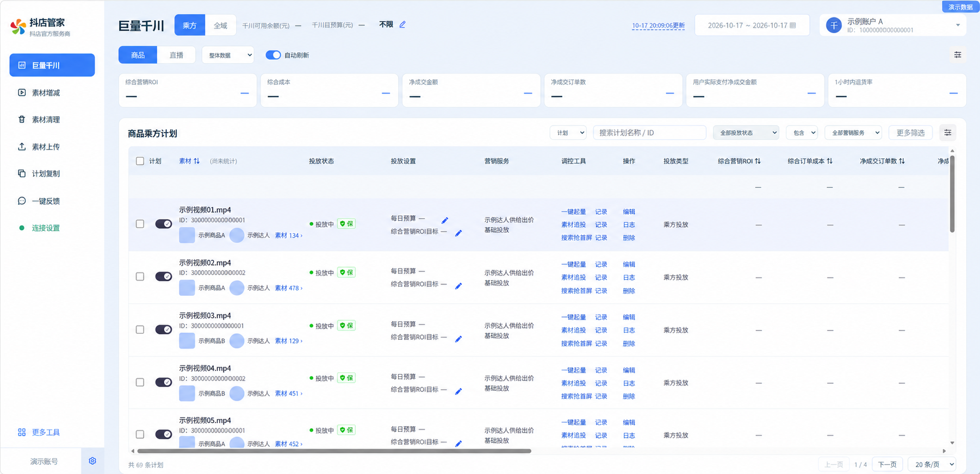
Task: Edit 综合营销ROI目标 for 示例视频02.mp4
Action: 458,286
